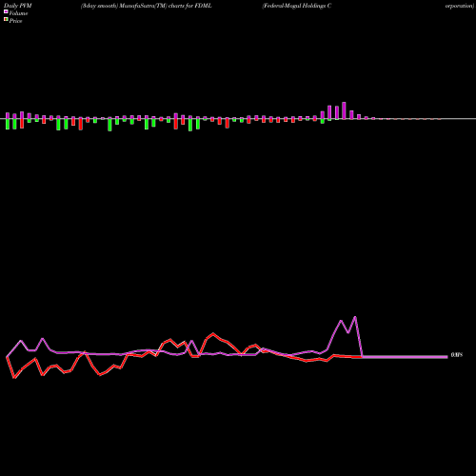Click the 'Federal-Mogul Holdings C' heading text
476x476 pixels.
click(x=297, y=6)
